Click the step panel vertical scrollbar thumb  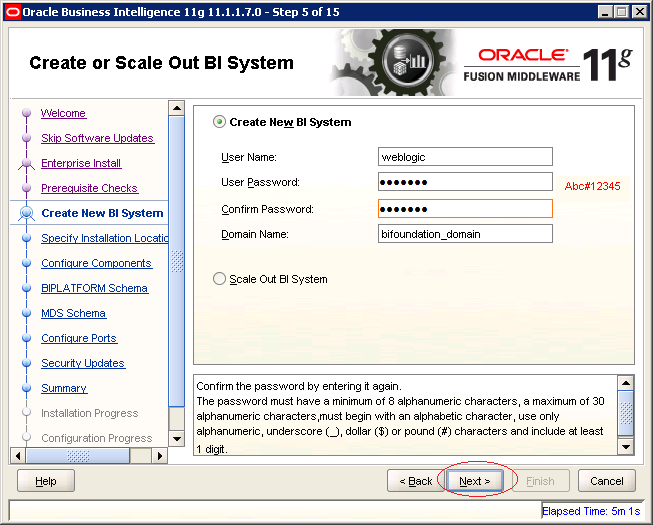tap(177, 261)
